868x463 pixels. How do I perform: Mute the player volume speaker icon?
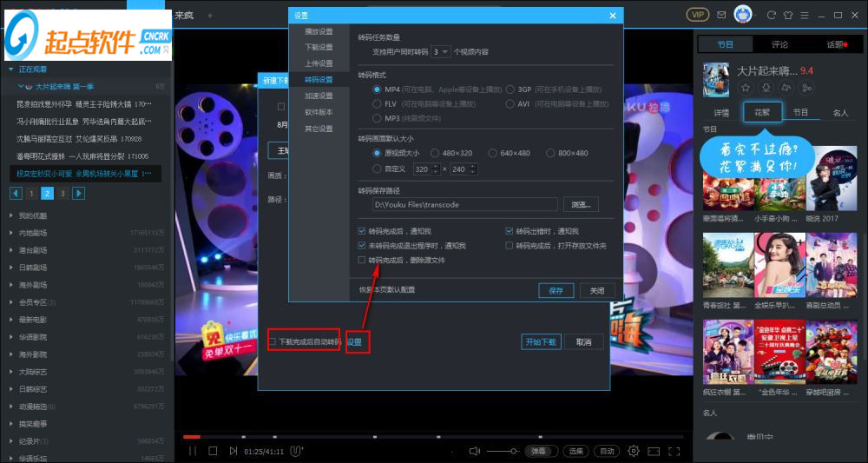click(475, 451)
